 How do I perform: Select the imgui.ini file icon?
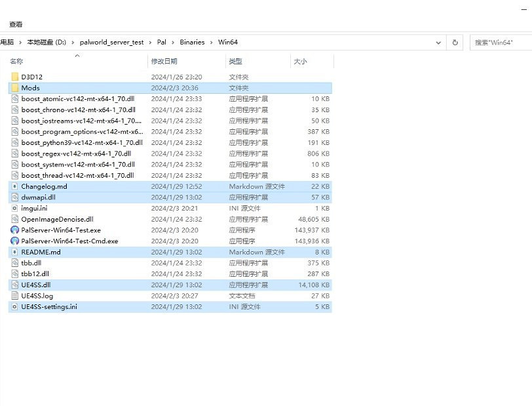click(15, 209)
